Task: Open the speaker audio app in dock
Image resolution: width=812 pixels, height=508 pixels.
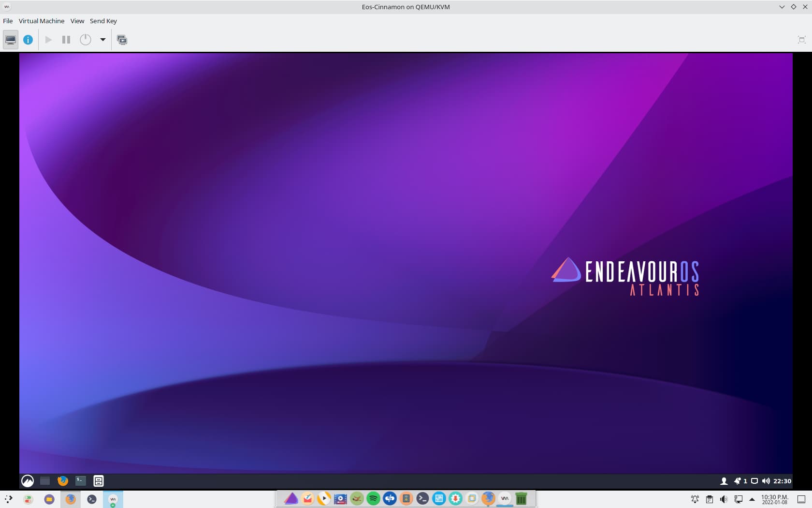Action: pyautogui.click(x=406, y=498)
